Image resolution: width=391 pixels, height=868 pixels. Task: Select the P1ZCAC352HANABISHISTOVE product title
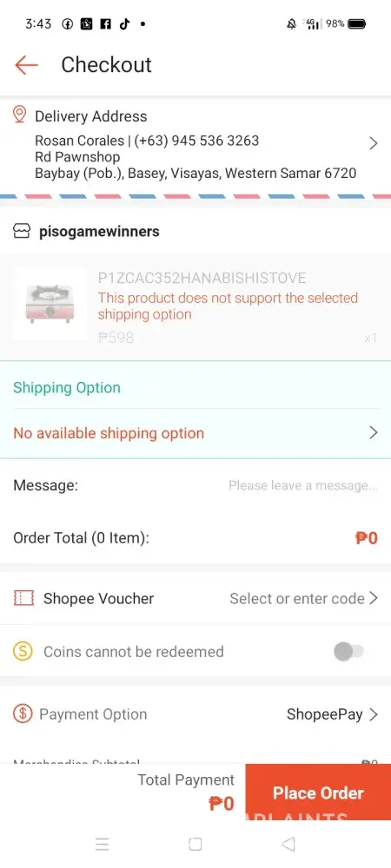point(202,278)
